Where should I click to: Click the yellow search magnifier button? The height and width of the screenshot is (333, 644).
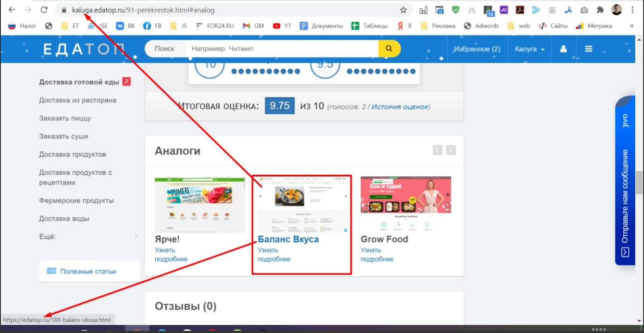tap(389, 49)
